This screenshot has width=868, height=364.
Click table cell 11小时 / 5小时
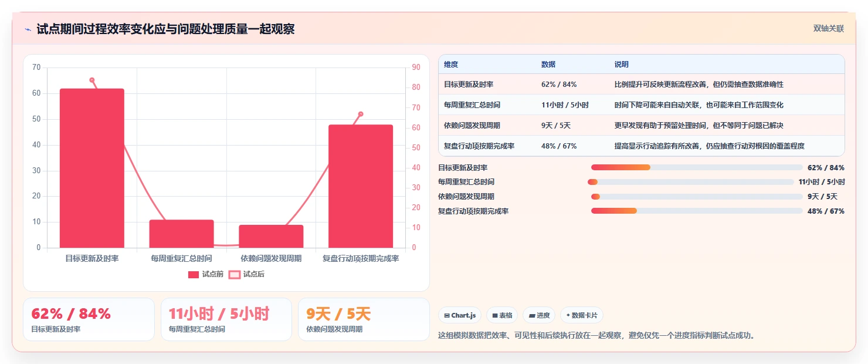point(565,105)
